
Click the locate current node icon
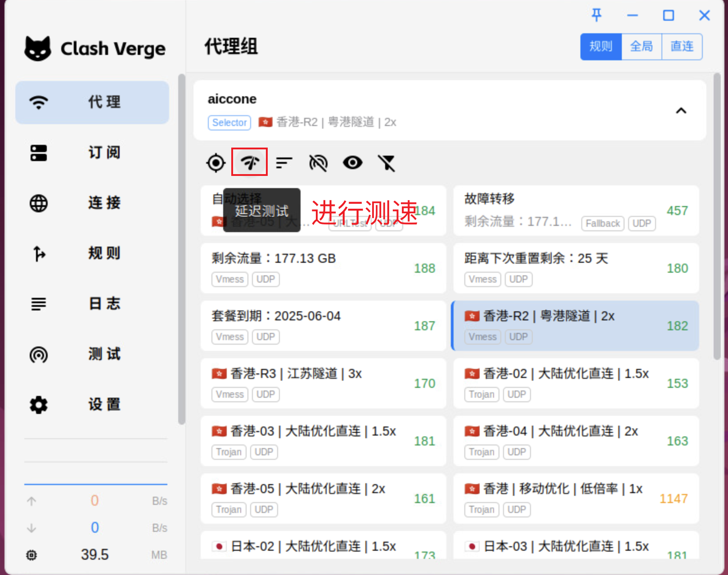[x=216, y=163]
